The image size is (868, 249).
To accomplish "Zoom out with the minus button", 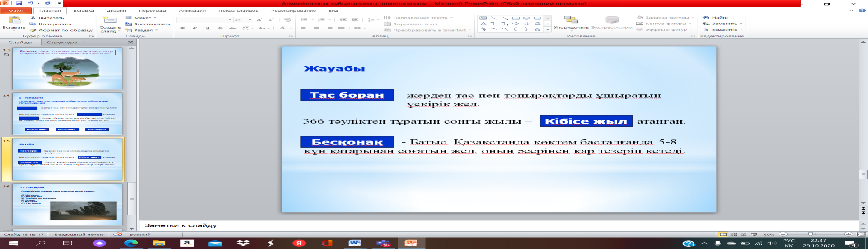I will pyautogui.click(x=783, y=234).
